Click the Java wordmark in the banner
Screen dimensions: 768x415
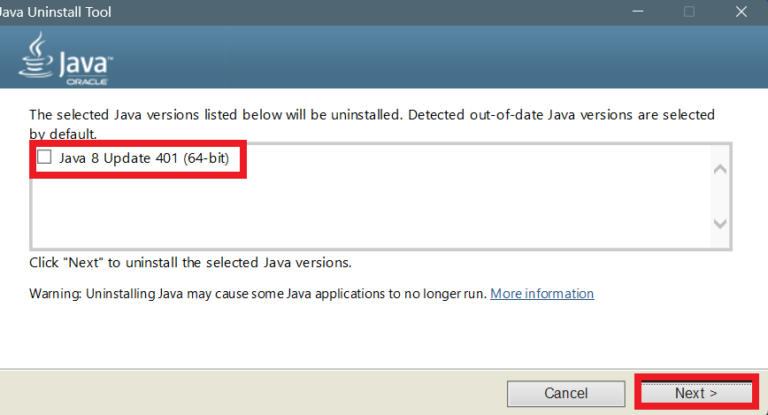point(85,64)
